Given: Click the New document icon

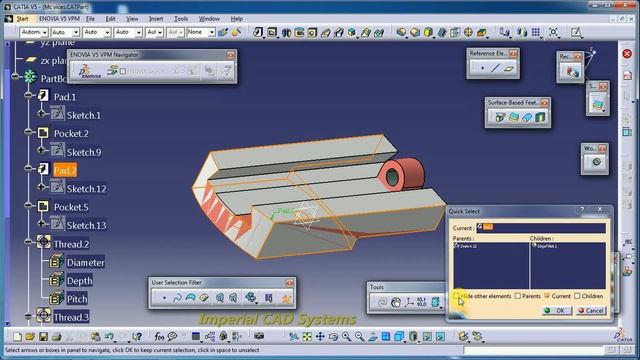Looking at the screenshot, I should click(x=17, y=336).
